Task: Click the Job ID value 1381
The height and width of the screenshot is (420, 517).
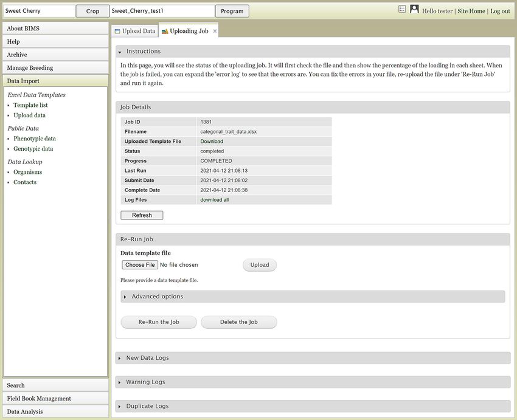Action: (x=206, y=122)
